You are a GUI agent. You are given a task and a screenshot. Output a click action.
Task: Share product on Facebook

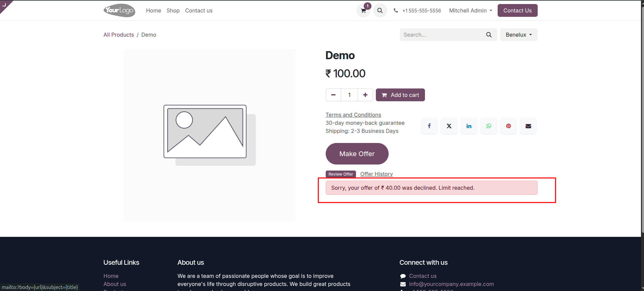(x=429, y=126)
